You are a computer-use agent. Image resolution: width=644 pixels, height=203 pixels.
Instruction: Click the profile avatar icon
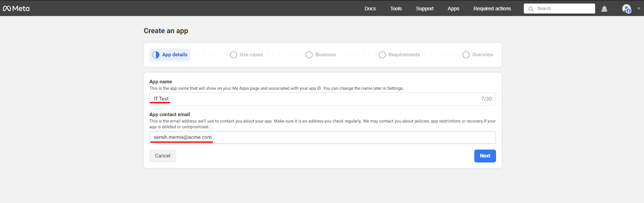pos(626,8)
